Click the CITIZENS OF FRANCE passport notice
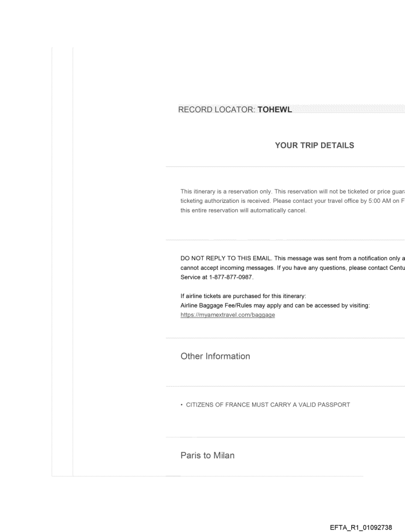Screen dimensions: 405x532 pyautogui.click(x=268, y=405)
